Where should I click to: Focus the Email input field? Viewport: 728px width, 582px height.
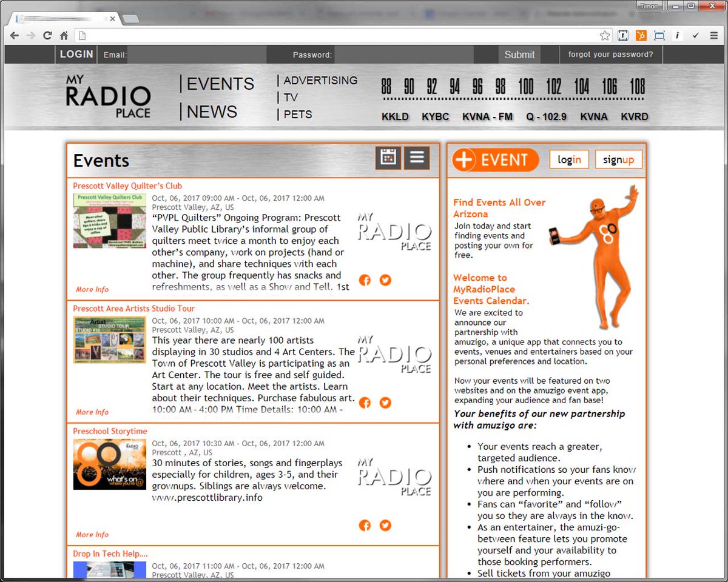(x=197, y=55)
